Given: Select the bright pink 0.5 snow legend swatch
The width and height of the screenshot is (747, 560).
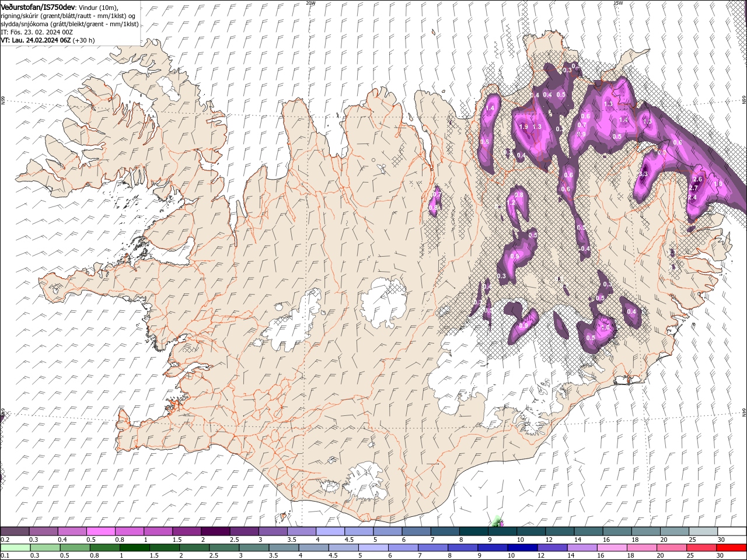Looking at the screenshot, I should [100, 531].
